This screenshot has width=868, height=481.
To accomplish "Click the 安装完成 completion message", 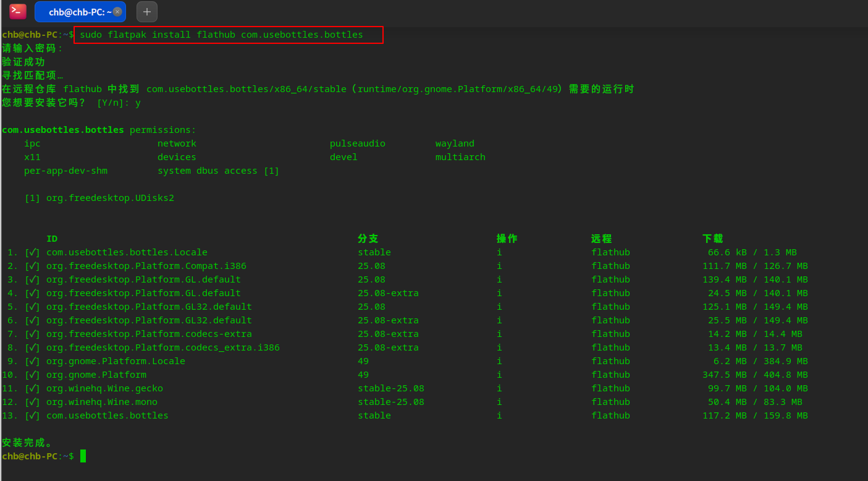I will 28,443.
